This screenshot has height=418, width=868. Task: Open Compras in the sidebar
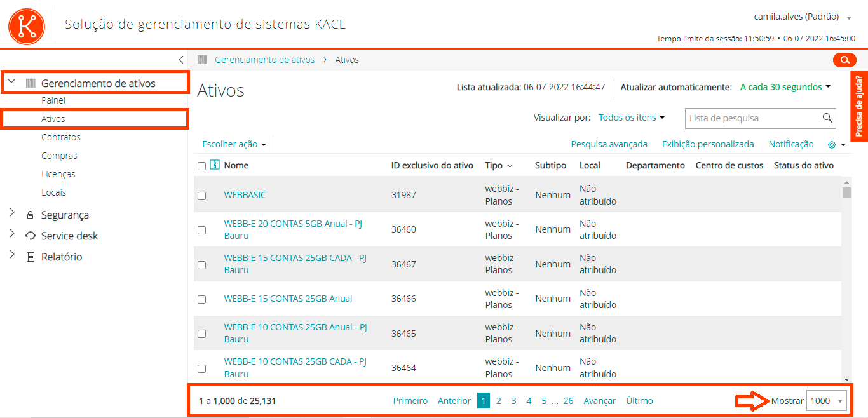click(59, 156)
